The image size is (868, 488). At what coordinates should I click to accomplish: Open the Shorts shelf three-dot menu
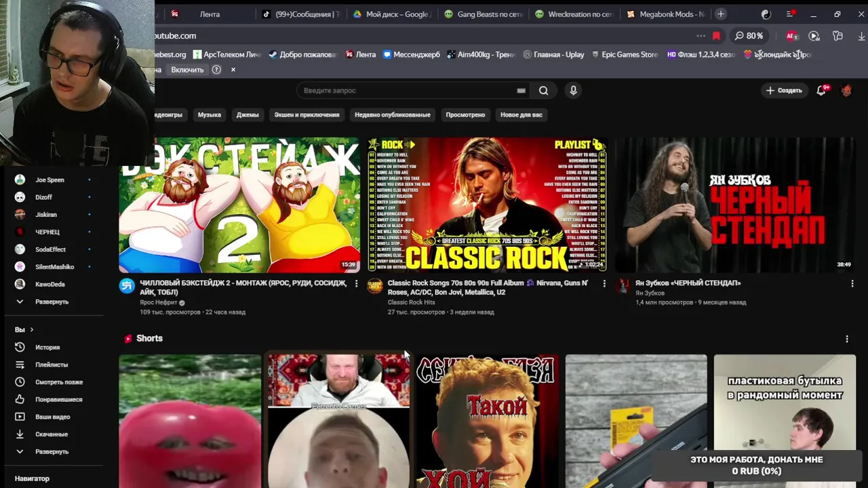847,338
